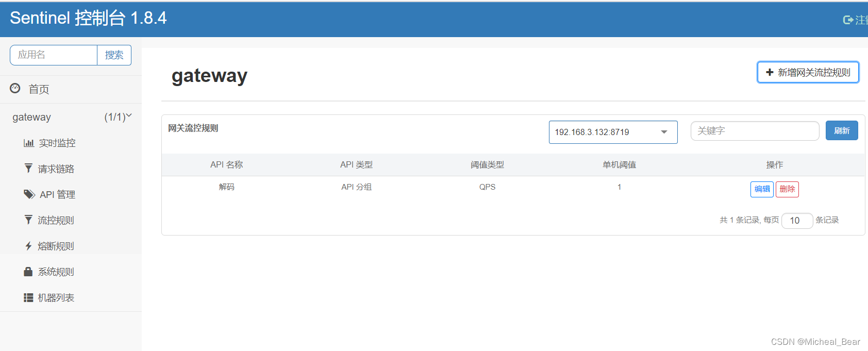The width and height of the screenshot is (868, 351).
Task: Go to 实时监控 menu item
Action: click(57, 143)
